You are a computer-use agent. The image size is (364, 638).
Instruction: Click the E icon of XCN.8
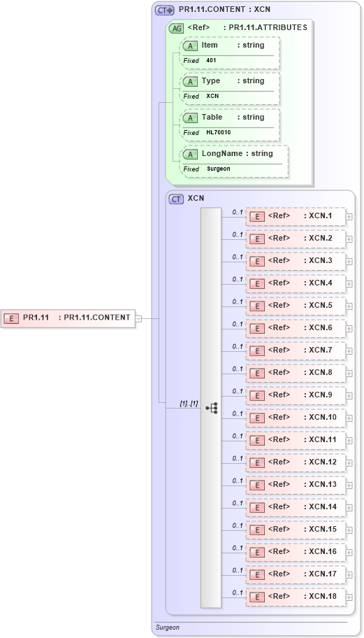[256, 374]
